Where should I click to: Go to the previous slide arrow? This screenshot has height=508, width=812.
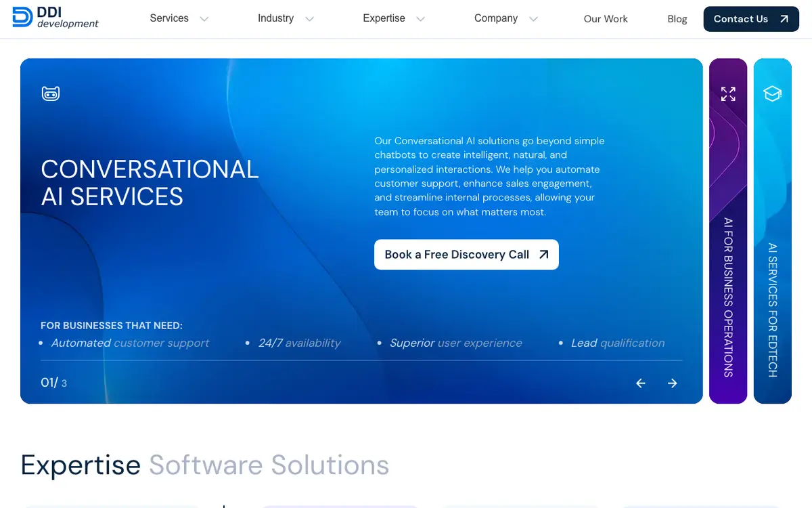641,383
